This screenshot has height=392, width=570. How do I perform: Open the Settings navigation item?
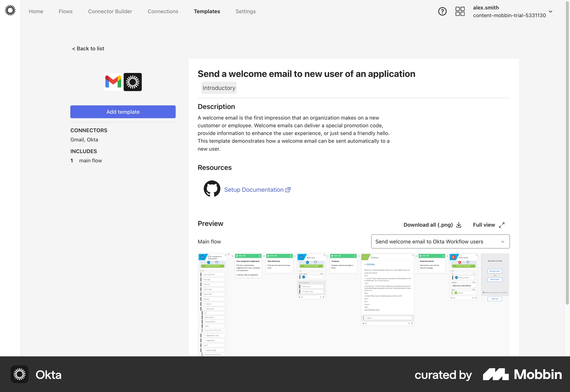click(246, 11)
